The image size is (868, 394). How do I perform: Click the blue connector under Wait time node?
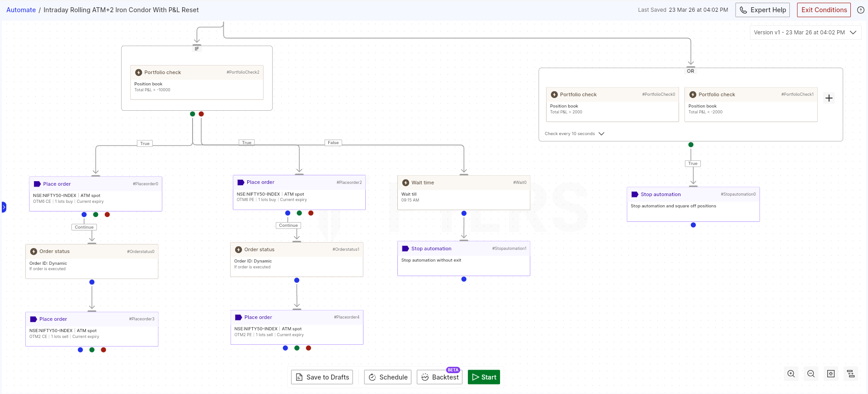(x=464, y=213)
